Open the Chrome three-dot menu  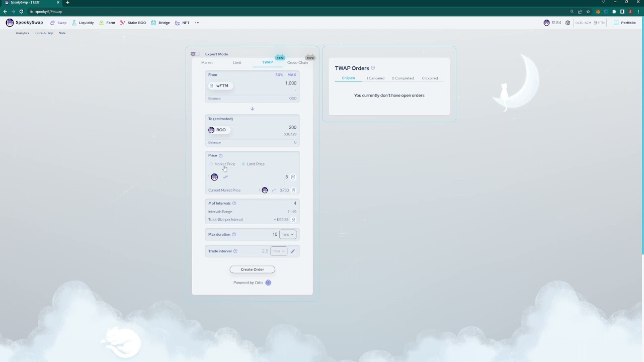pyautogui.click(x=638, y=12)
